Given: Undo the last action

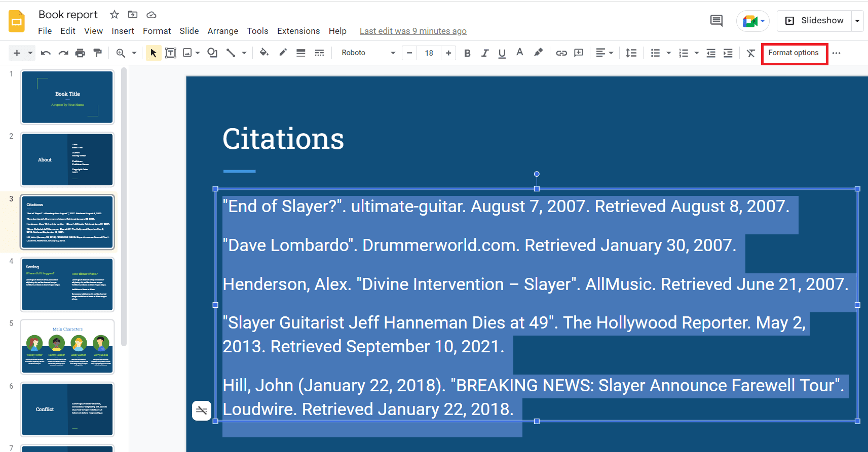Looking at the screenshot, I should click(46, 53).
